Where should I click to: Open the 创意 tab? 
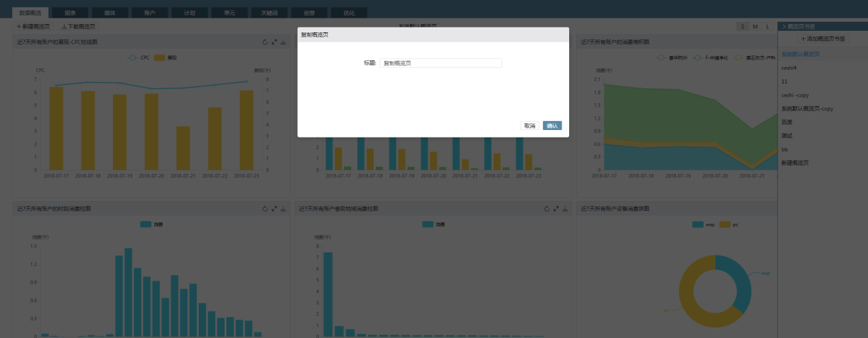coord(308,12)
